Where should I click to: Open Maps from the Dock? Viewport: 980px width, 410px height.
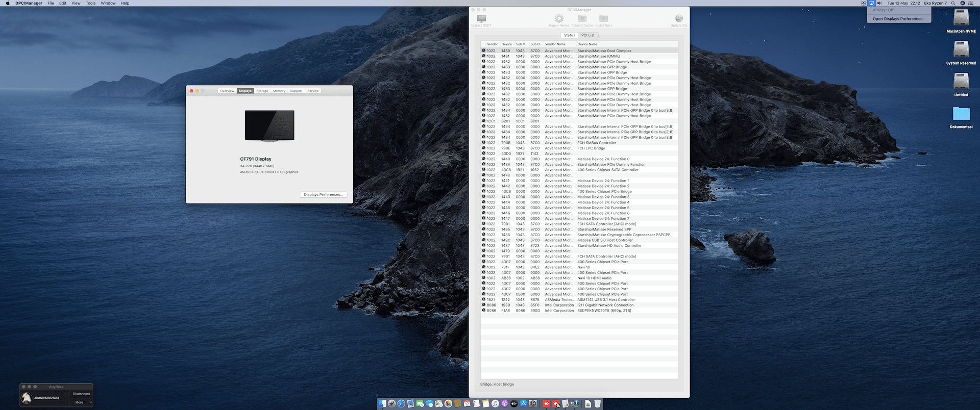point(438,403)
